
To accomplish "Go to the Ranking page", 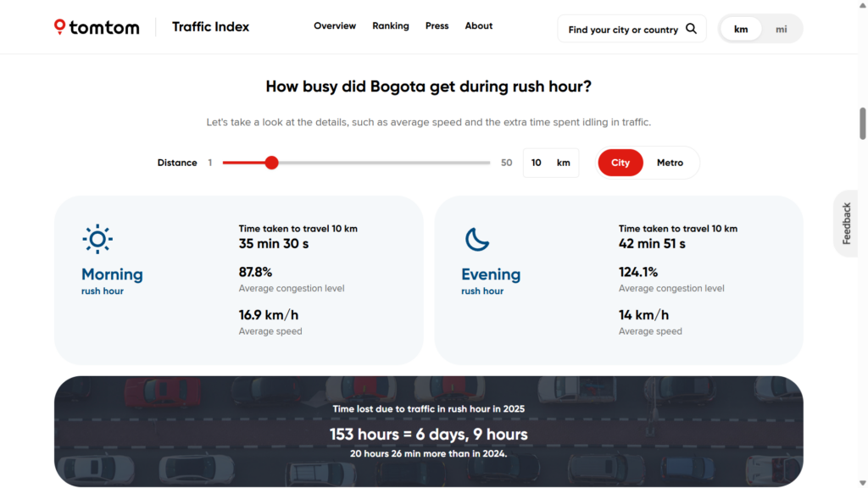I will coord(391,26).
